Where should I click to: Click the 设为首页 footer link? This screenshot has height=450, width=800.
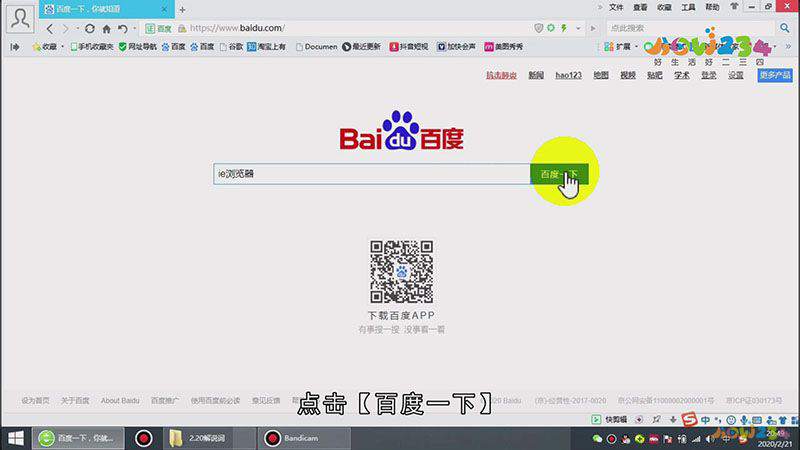coord(35,401)
